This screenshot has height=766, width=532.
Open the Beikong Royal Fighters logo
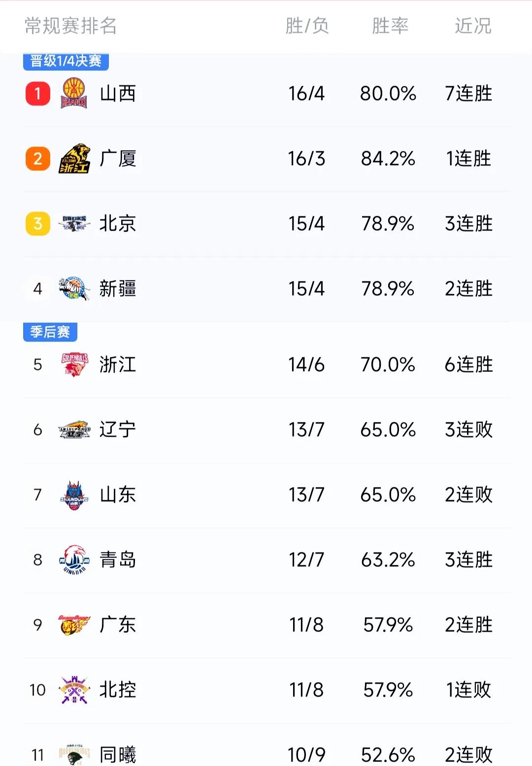(74, 690)
